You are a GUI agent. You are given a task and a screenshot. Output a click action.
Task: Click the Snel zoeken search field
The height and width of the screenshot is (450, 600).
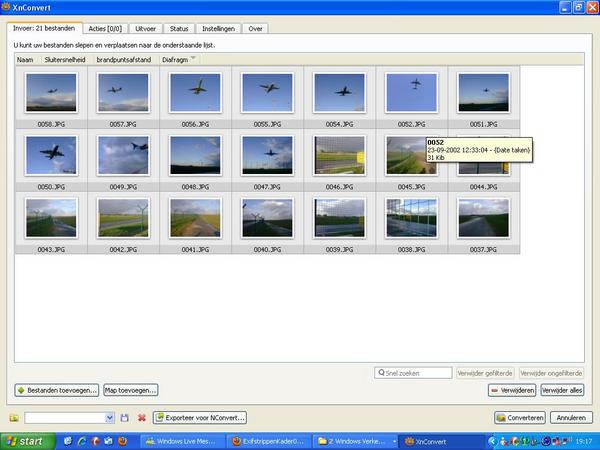click(x=413, y=373)
